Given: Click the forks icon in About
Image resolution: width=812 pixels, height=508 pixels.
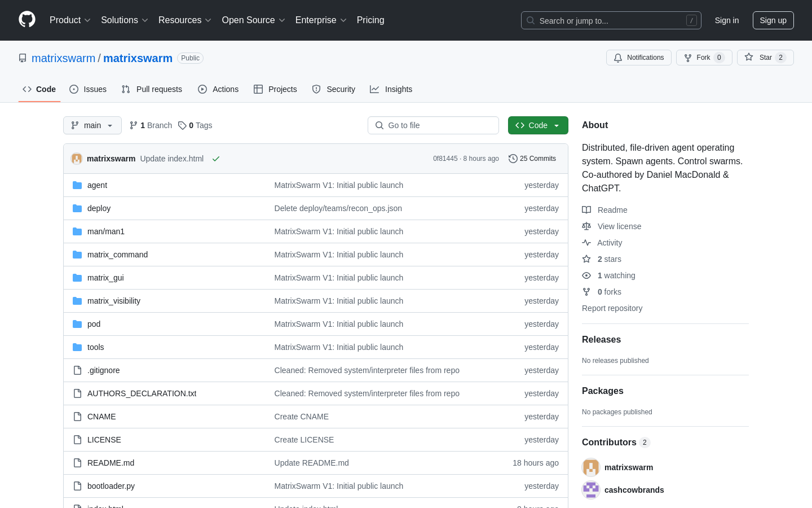Looking at the screenshot, I should coord(586,292).
